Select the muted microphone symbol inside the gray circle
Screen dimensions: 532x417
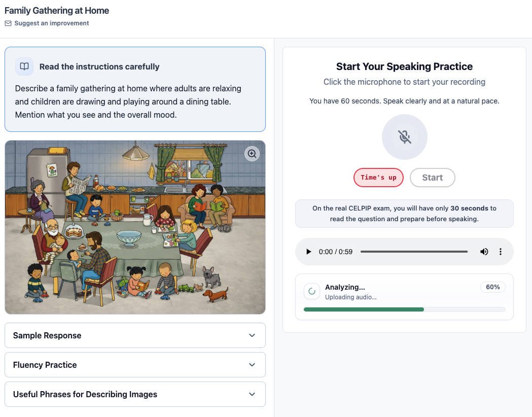[x=404, y=137]
